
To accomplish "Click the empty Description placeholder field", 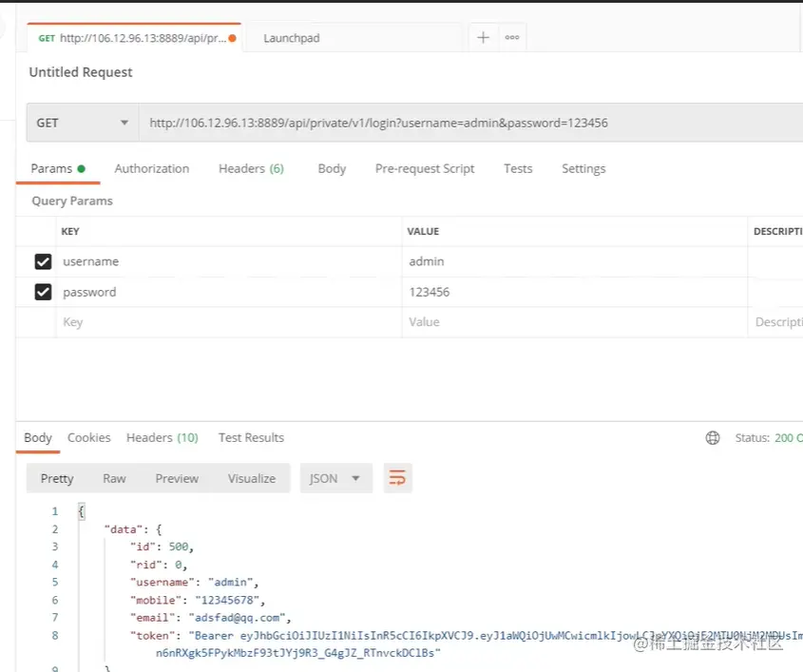I will click(775, 322).
